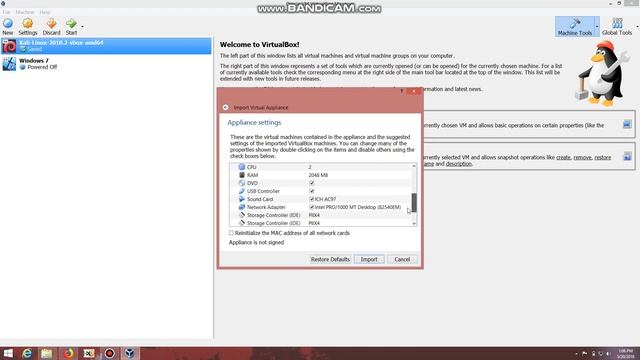This screenshot has width=640, height=360.
Task: Click the appliance list scrollbar down arrow
Action: (x=414, y=223)
